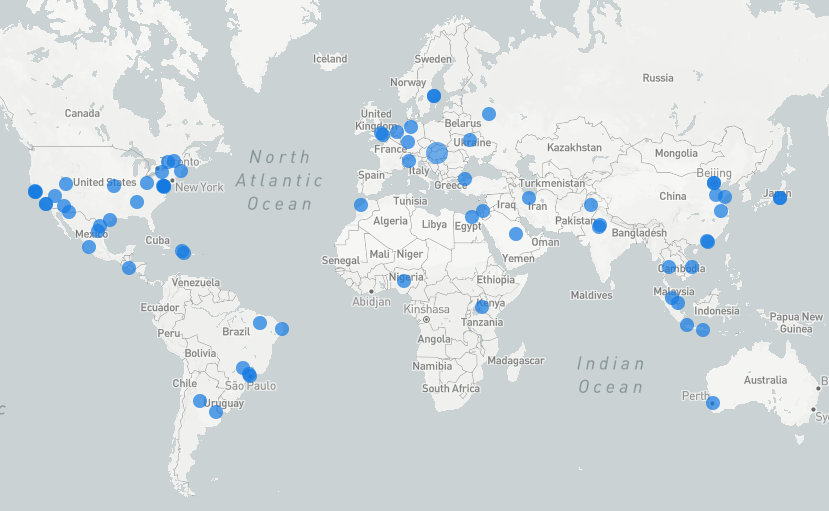Select the marker in Uruguay
Image resolution: width=829 pixels, height=511 pixels.
pyautogui.click(x=216, y=411)
